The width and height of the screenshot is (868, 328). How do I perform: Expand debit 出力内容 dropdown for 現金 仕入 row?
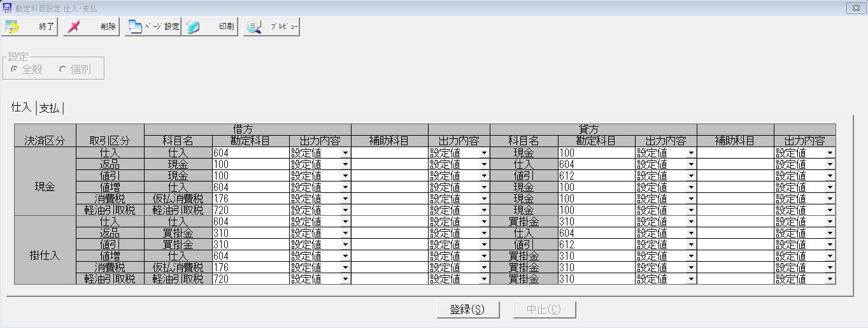345,153
